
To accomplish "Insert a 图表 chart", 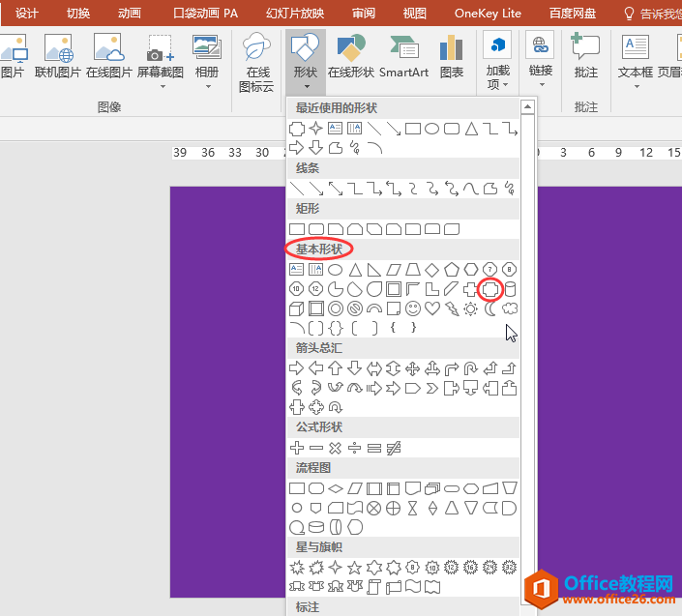I will coord(452,56).
